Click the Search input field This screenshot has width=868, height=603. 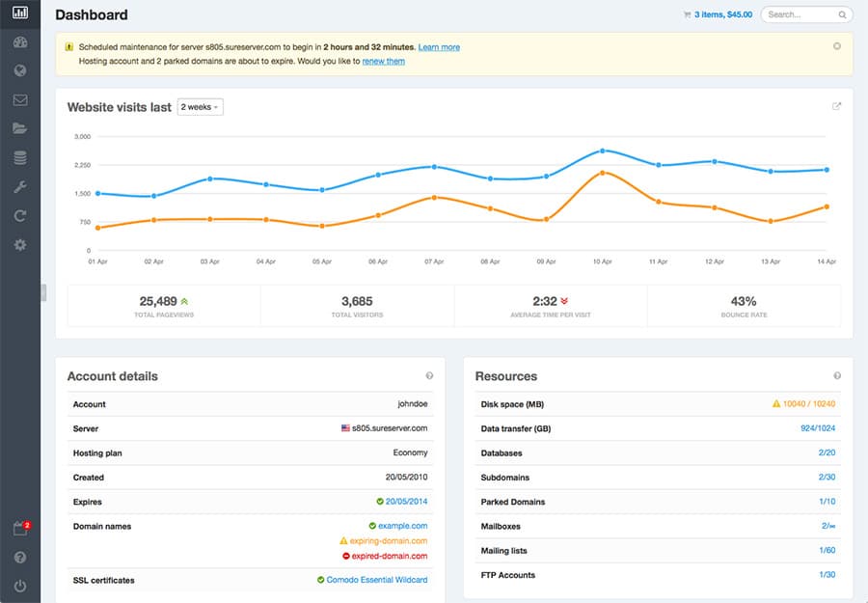(800, 14)
